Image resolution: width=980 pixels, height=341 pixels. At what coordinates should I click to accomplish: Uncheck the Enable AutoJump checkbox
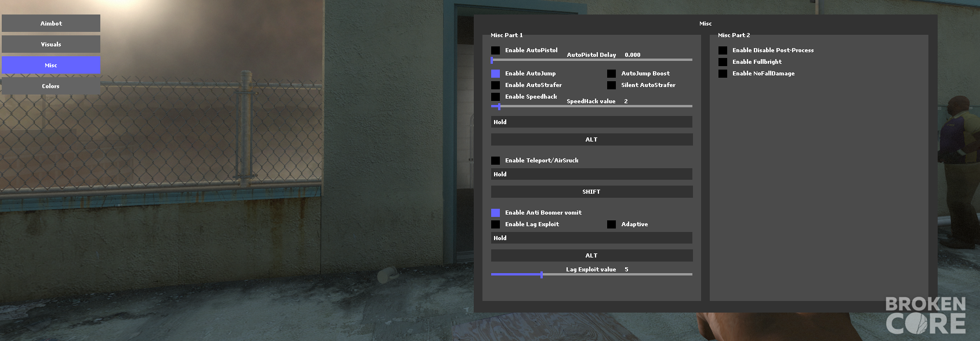tap(495, 74)
